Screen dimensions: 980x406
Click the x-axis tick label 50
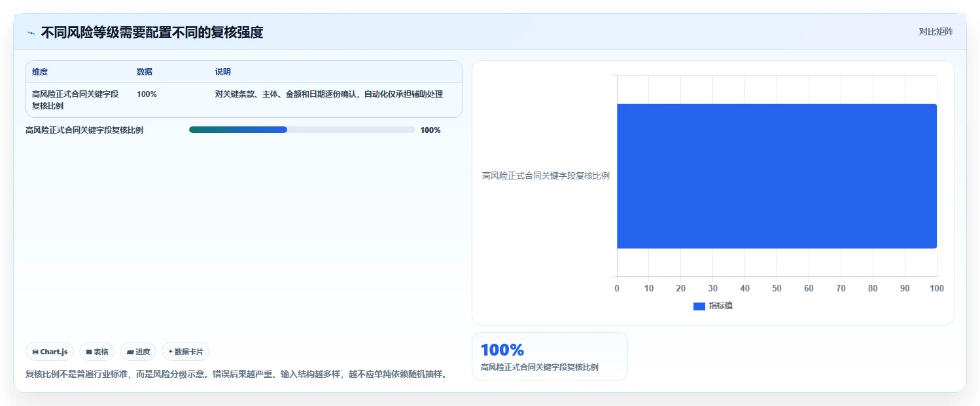777,289
